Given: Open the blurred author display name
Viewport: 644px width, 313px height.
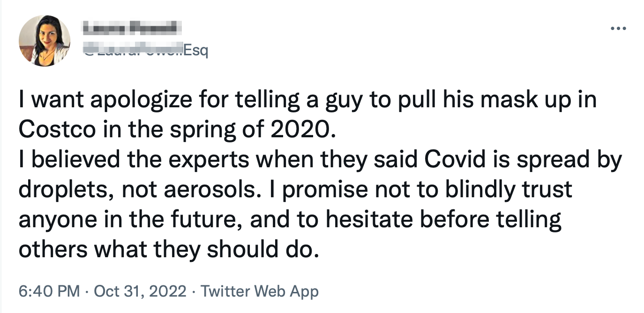Looking at the screenshot, I should tap(132, 28).
